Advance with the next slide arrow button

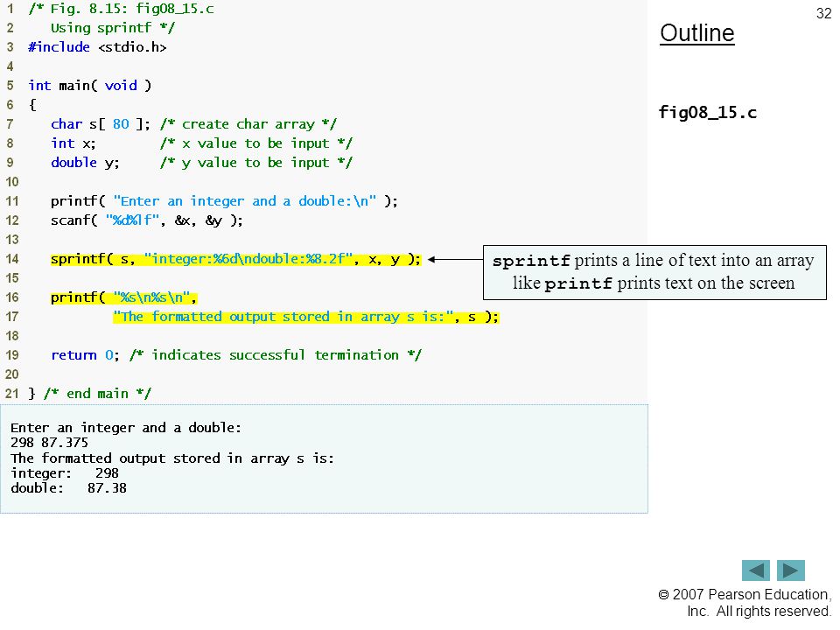pyautogui.click(x=791, y=570)
